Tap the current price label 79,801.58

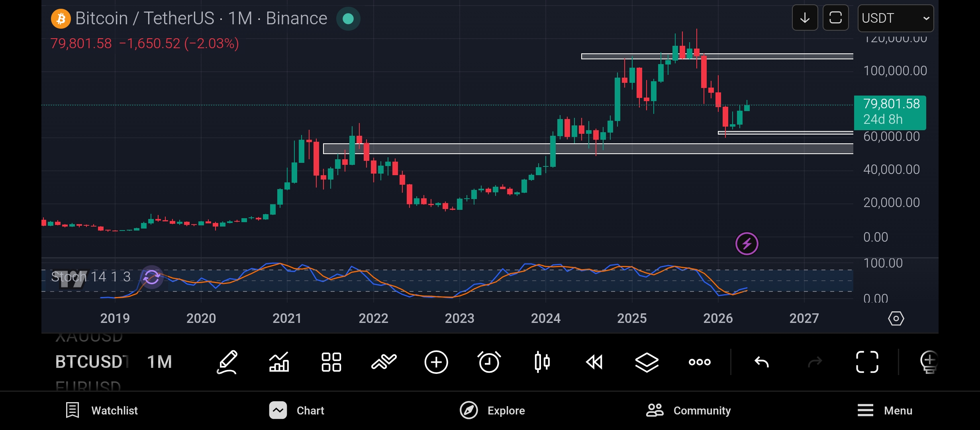coord(890,113)
